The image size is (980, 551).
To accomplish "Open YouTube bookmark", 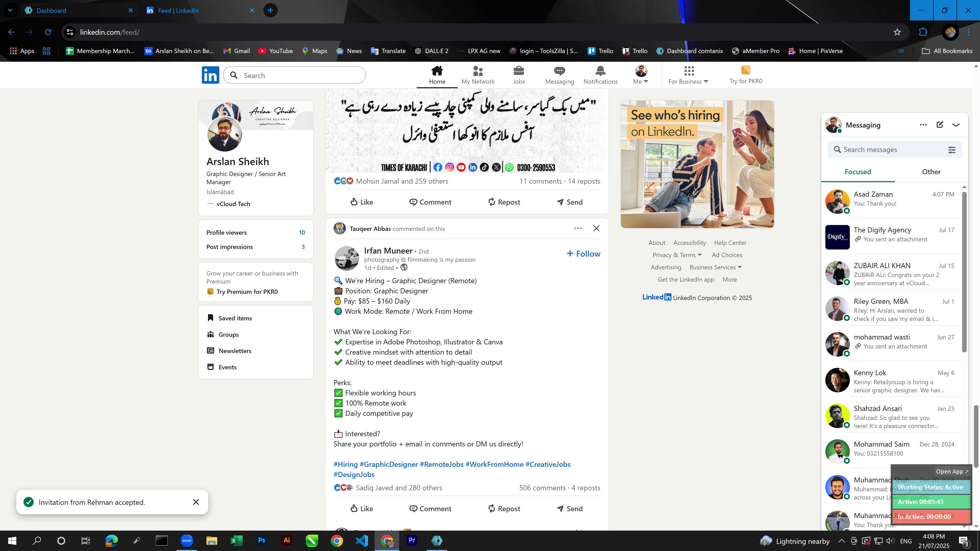I will [275, 51].
